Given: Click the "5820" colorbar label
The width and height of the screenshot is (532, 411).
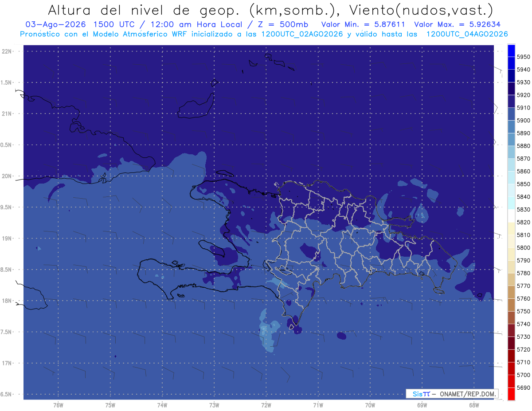Looking at the screenshot, I should pyautogui.click(x=524, y=222).
